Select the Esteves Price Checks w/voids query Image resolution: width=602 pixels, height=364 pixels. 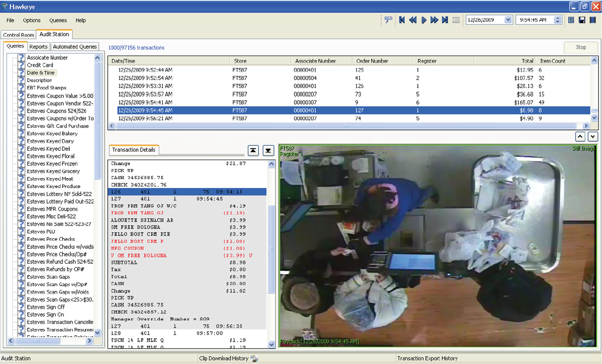point(60,247)
